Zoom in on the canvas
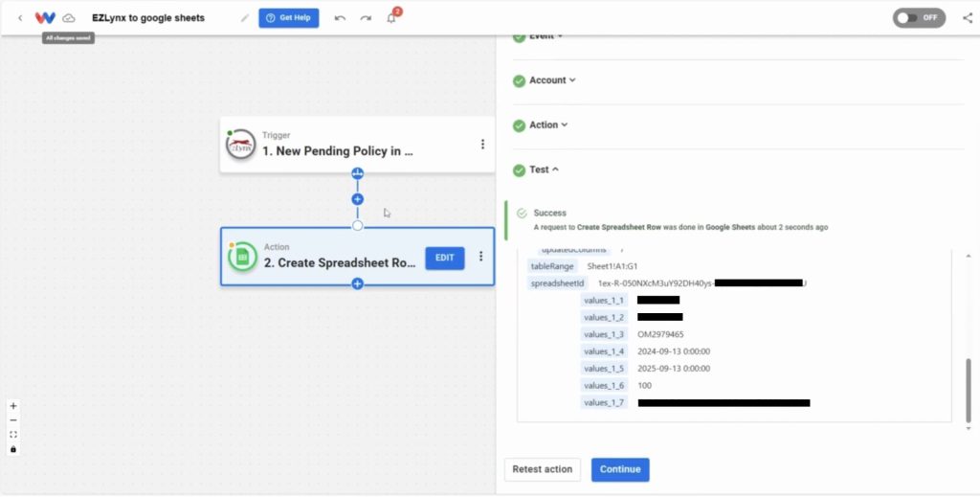Viewport: 980px width, 497px height. click(13, 406)
